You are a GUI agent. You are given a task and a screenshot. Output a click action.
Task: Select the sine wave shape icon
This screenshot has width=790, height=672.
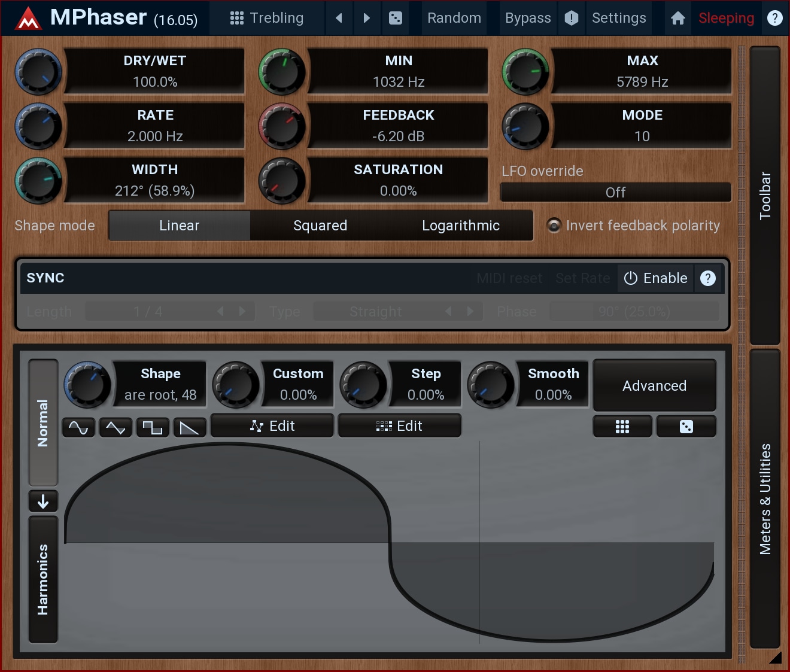pos(78,427)
